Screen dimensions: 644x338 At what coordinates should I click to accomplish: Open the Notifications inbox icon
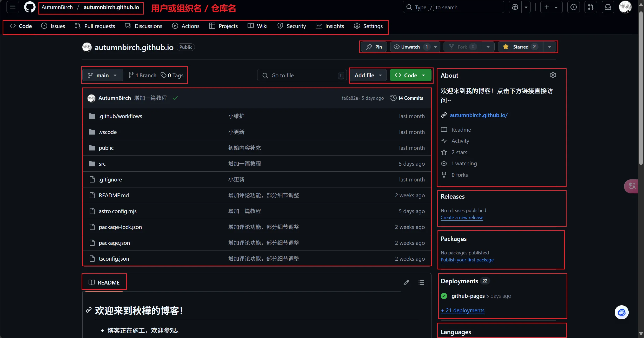click(608, 7)
